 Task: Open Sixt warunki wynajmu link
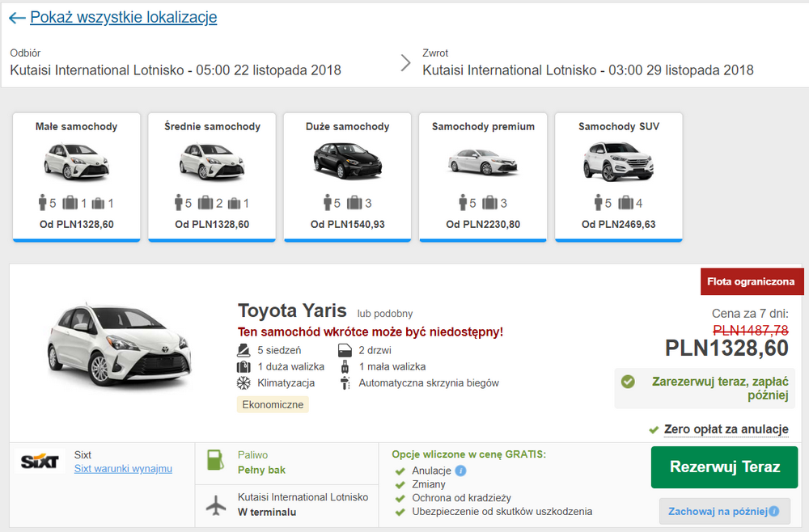123,469
